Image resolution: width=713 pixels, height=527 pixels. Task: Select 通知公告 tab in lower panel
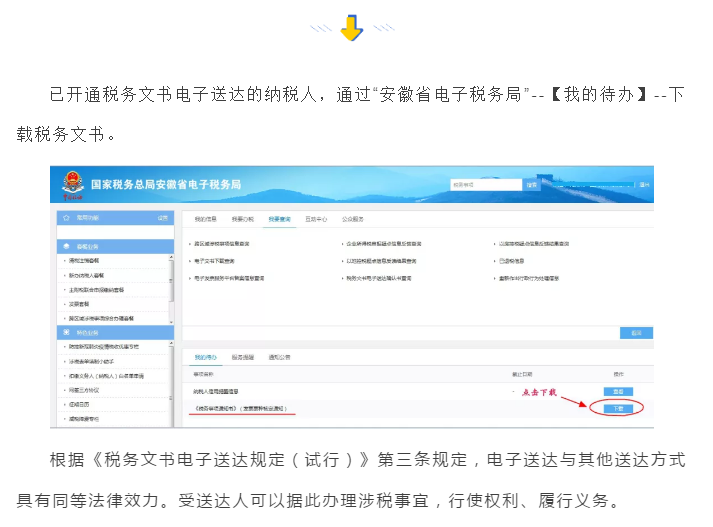tap(281, 357)
